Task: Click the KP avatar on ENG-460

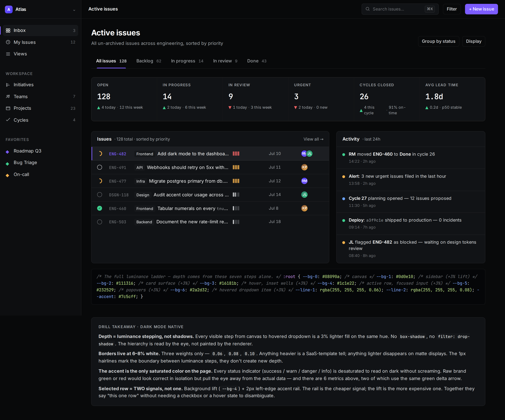Action: (304, 208)
